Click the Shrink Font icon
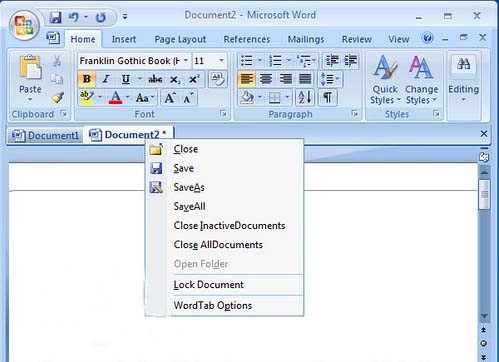The width and height of the screenshot is (499, 362). pyautogui.click(x=188, y=98)
